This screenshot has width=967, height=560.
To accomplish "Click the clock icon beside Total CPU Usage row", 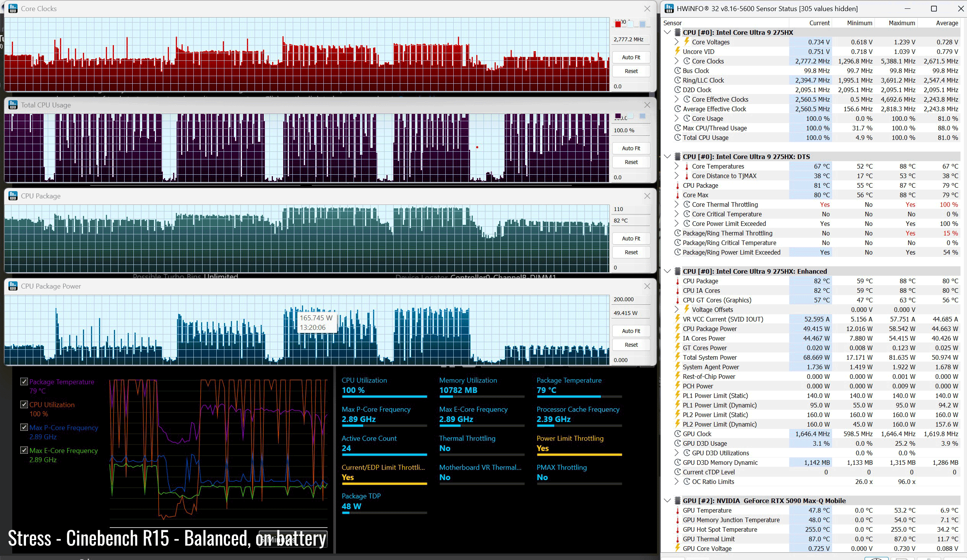I will coord(678,137).
